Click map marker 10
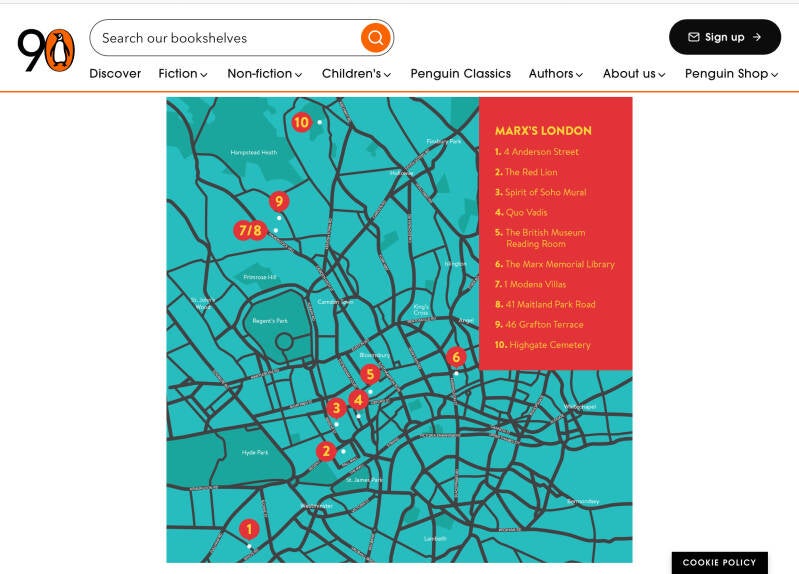 point(301,122)
